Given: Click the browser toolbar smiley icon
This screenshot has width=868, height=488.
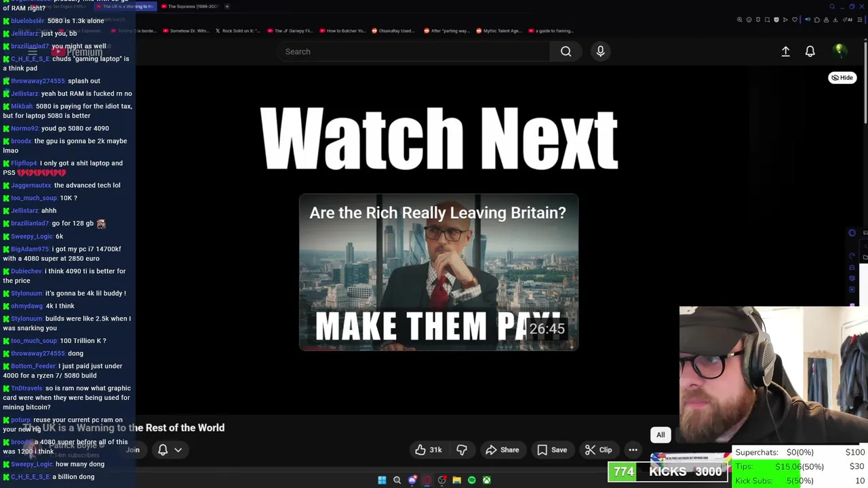Looking at the screenshot, I should click(x=749, y=20).
